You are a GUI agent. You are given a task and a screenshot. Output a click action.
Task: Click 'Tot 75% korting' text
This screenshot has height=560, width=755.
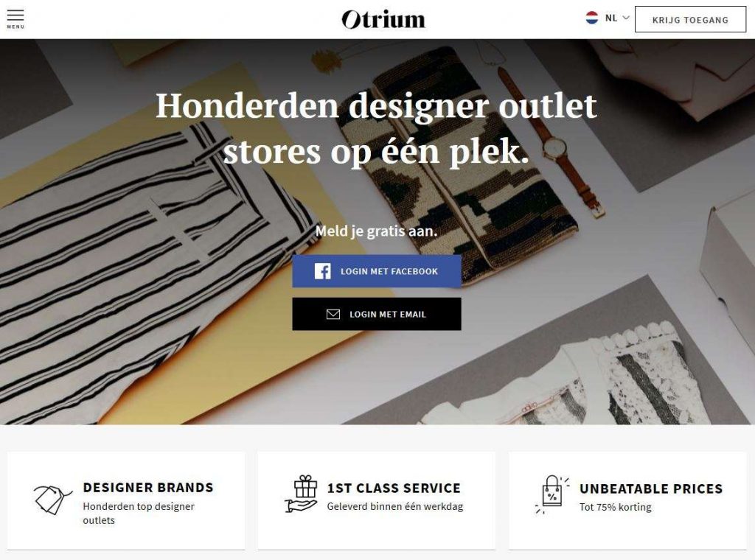pos(616,507)
